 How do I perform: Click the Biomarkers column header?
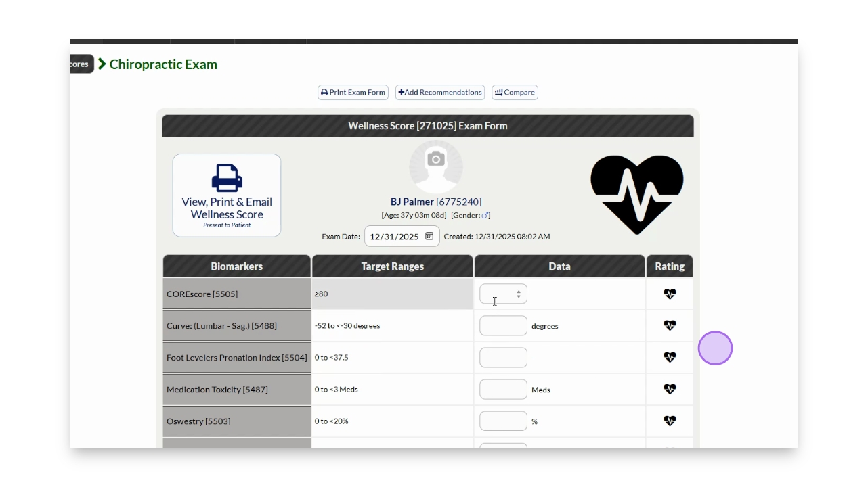[x=236, y=266]
